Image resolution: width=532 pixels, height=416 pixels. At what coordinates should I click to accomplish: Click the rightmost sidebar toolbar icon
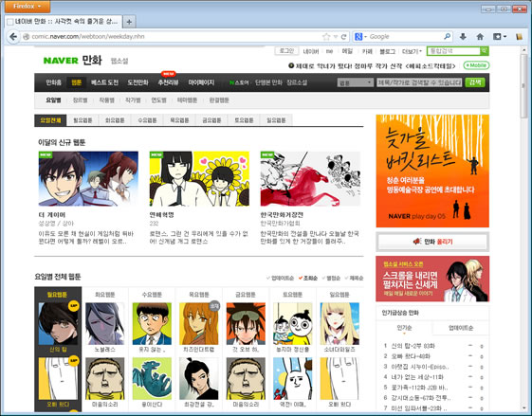click(x=520, y=37)
